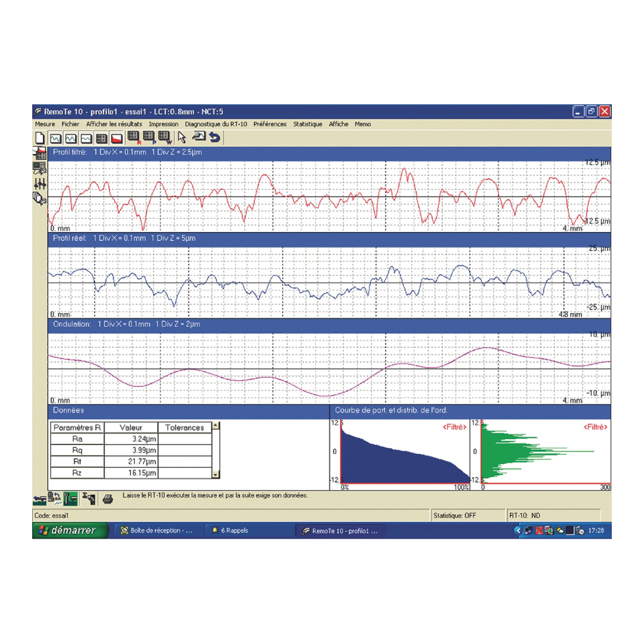
Task: Open the Mesure menu
Action: point(45,124)
